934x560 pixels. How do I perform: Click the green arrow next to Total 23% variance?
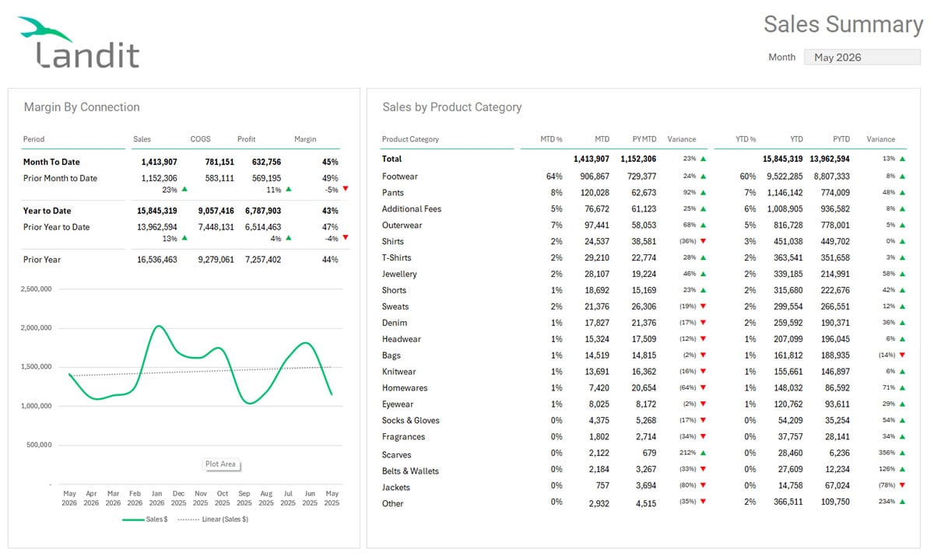coord(703,159)
